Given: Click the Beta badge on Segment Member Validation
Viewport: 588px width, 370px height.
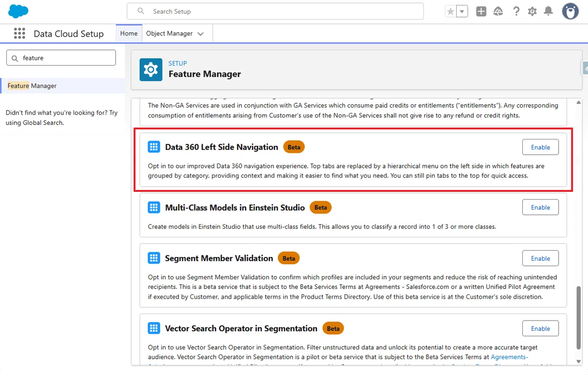Looking at the screenshot, I should [x=289, y=258].
